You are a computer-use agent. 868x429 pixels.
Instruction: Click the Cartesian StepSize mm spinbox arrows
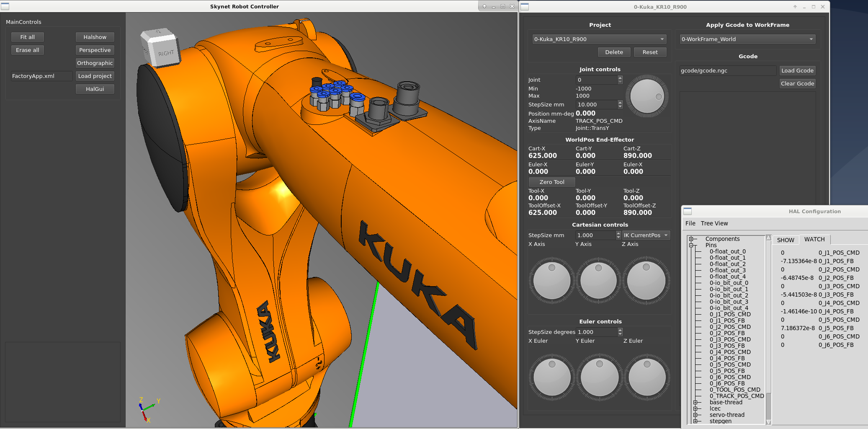(x=618, y=235)
